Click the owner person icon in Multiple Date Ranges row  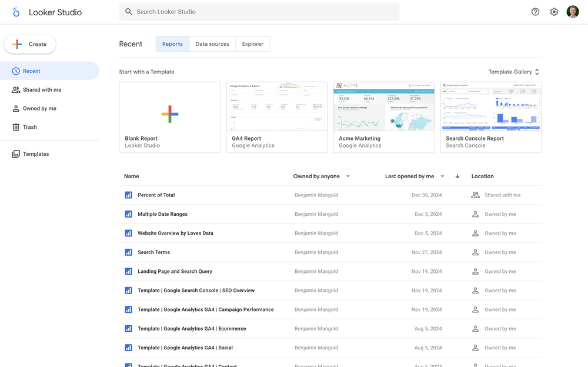pos(475,214)
